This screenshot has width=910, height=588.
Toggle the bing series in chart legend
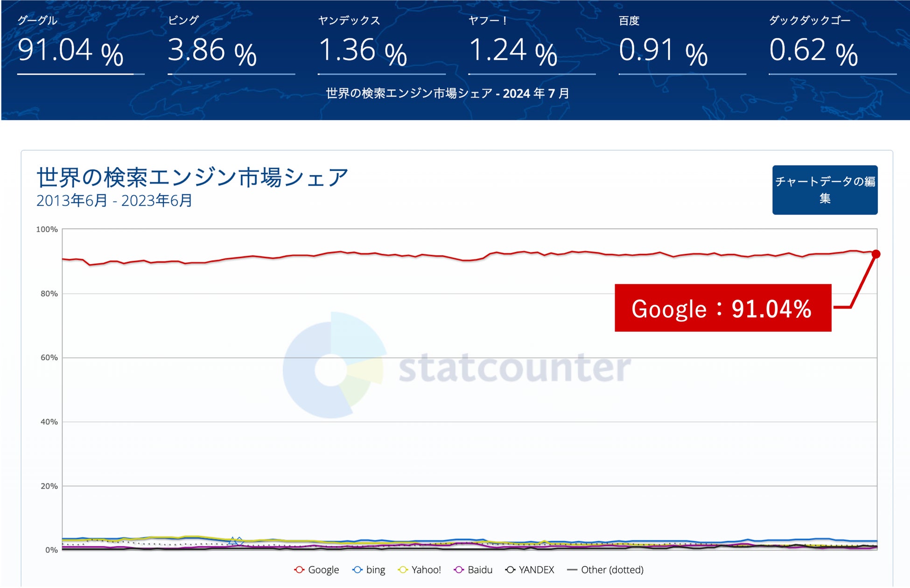coord(369,570)
